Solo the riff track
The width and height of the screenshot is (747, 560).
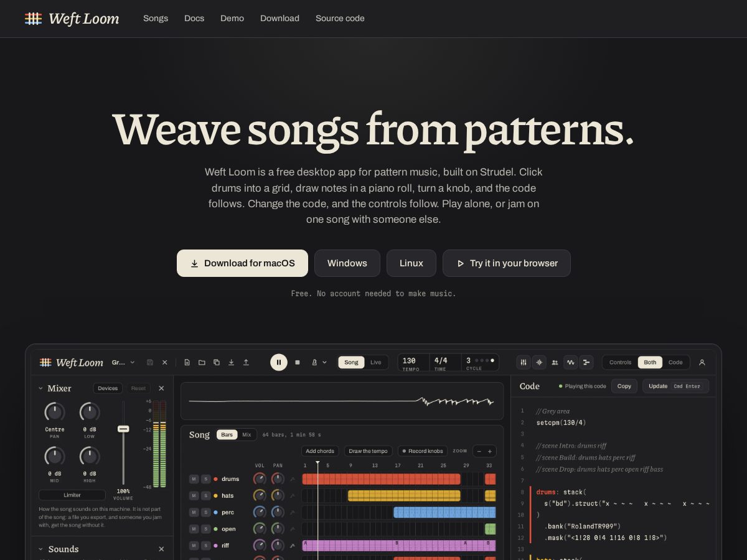pos(205,546)
